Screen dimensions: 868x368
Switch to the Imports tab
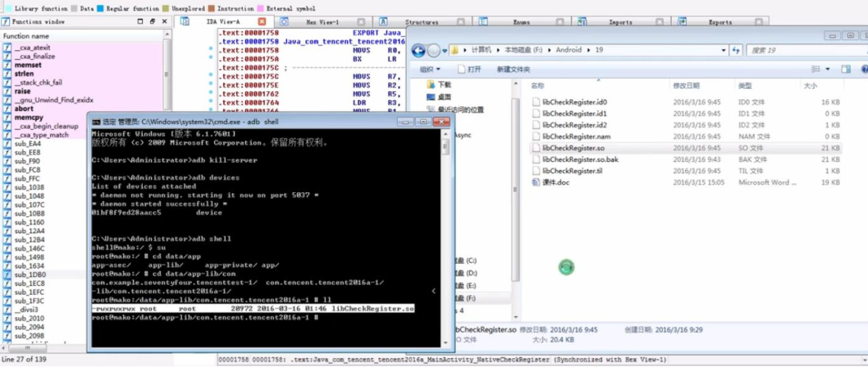(x=621, y=22)
